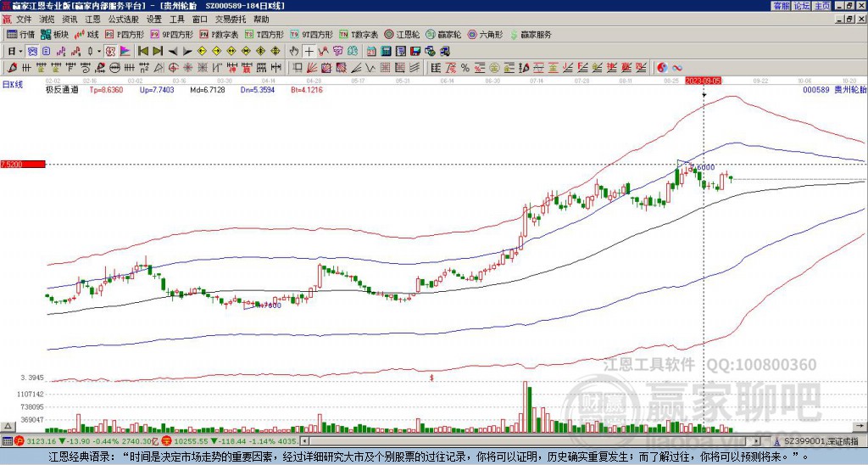Click the volume panel up-triangle button

pos(7,426)
